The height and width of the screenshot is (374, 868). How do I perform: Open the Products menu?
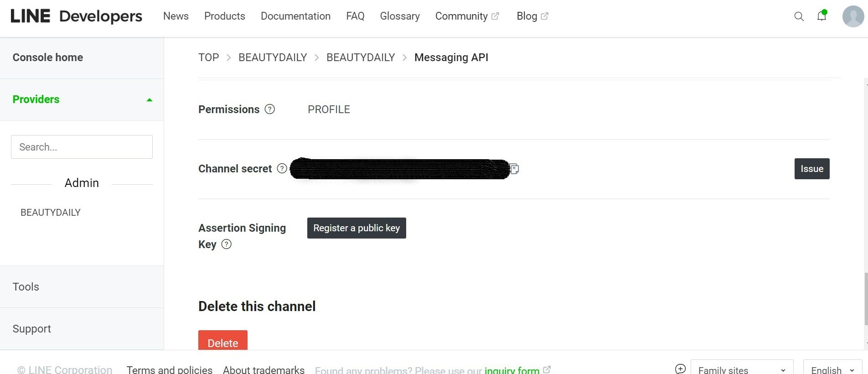click(225, 16)
